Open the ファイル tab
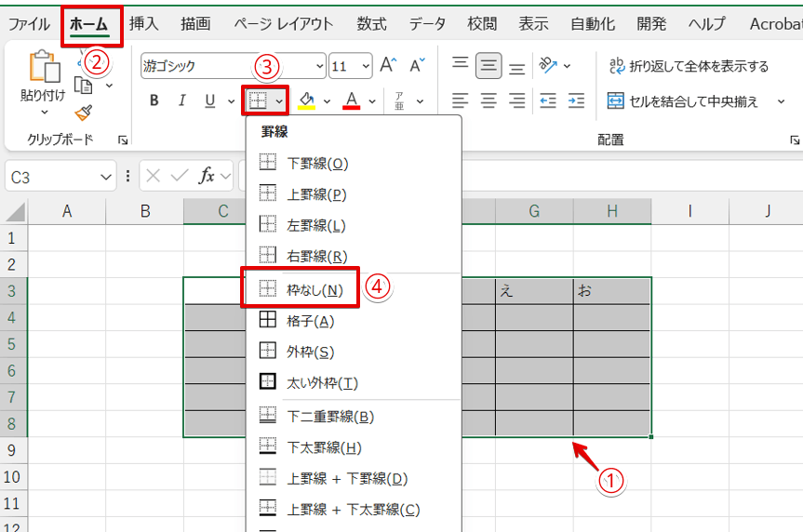The image size is (803, 532). click(x=29, y=24)
